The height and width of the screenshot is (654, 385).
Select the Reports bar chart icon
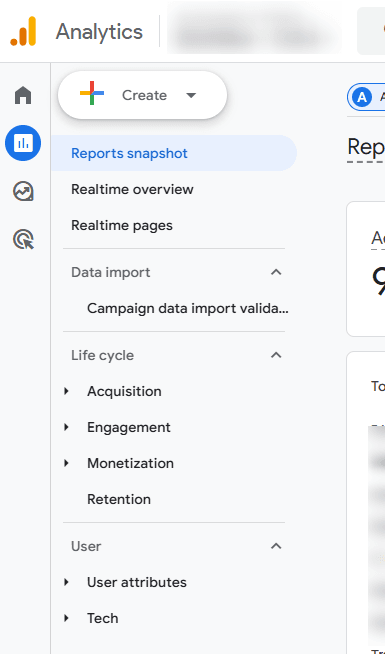pos(23,143)
